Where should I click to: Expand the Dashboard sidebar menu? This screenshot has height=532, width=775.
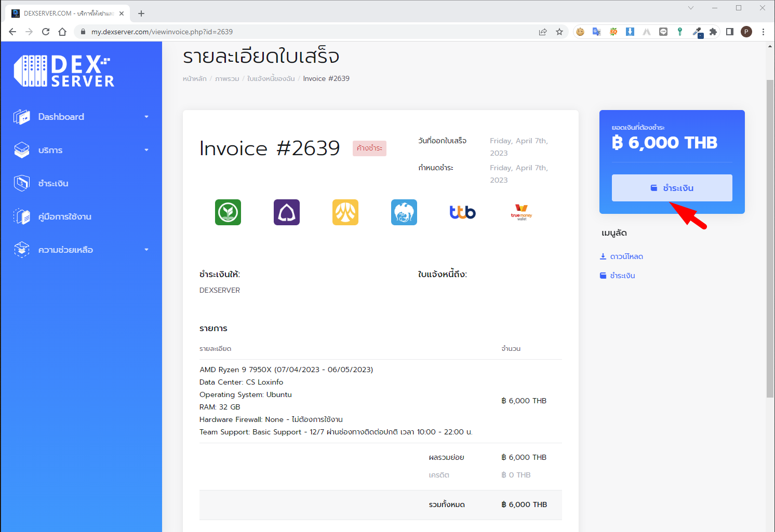point(146,116)
